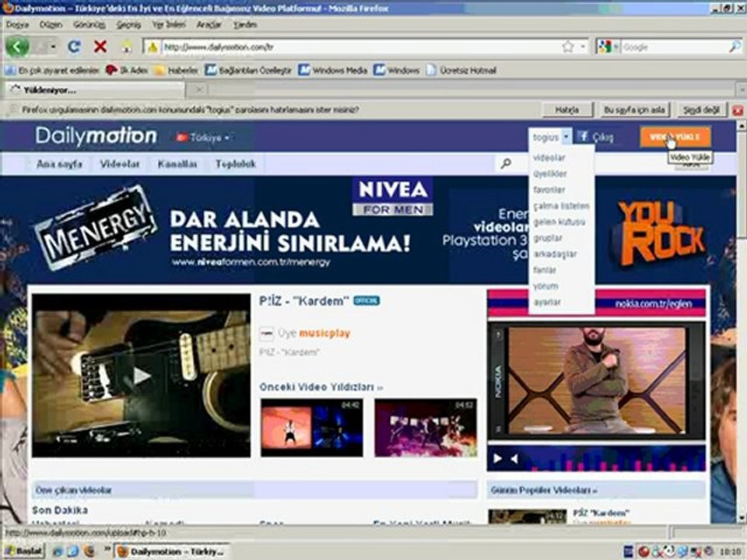Click the En çok ziyaret edilenler bookmark
747x560 pixels.
tap(51, 71)
